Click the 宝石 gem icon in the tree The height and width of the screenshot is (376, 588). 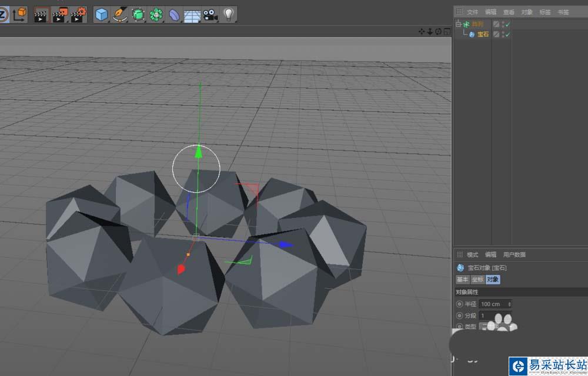(x=472, y=35)
